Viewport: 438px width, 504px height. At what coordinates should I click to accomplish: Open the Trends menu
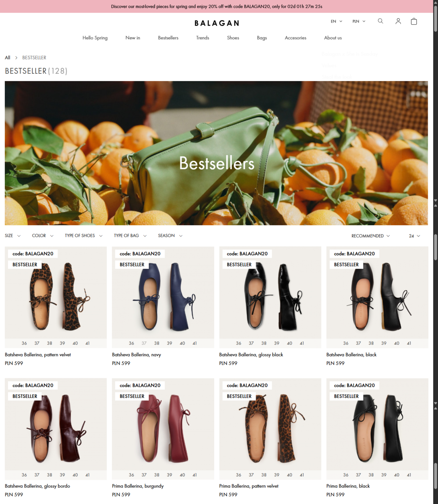[x=203, y=38]
